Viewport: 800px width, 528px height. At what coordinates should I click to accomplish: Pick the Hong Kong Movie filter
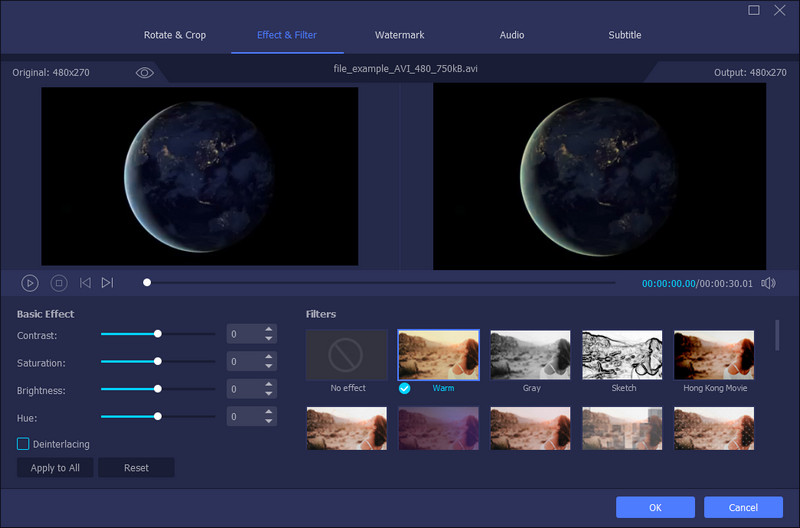714,355
